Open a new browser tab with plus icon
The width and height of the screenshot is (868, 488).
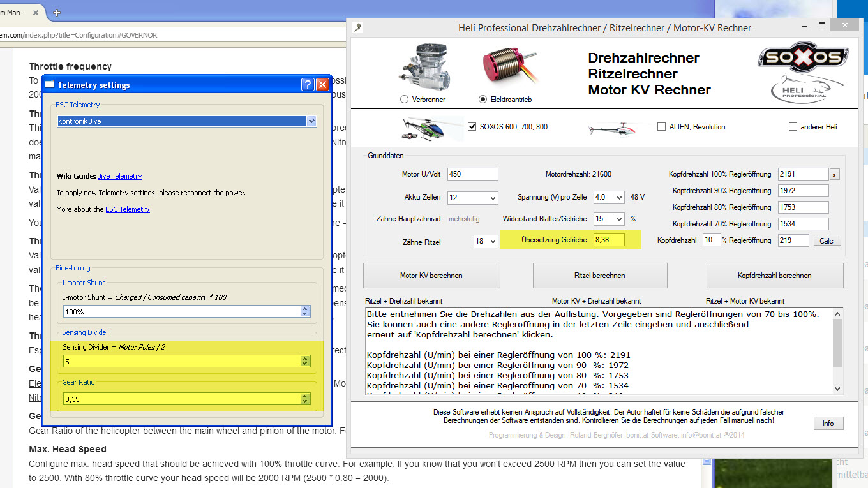[57, 13]
